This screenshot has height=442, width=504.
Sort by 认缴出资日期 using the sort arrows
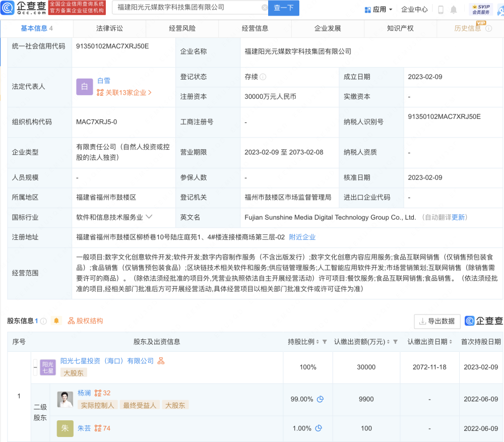tap(450, 342)
